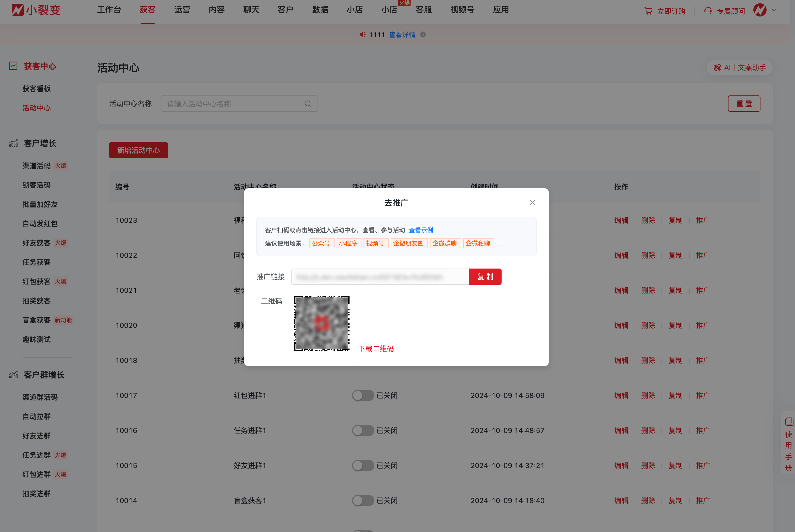795x532 pixels.
Task: Open the 使用手册 side tab
Action: [788, 444]
